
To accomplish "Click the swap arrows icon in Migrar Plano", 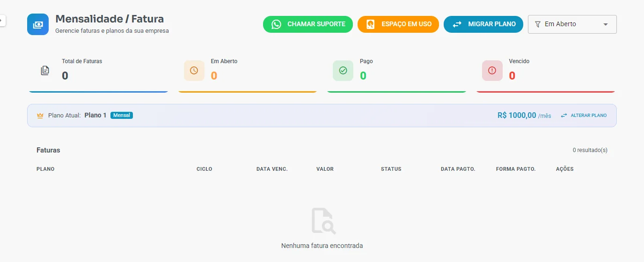I will (457, 24).
